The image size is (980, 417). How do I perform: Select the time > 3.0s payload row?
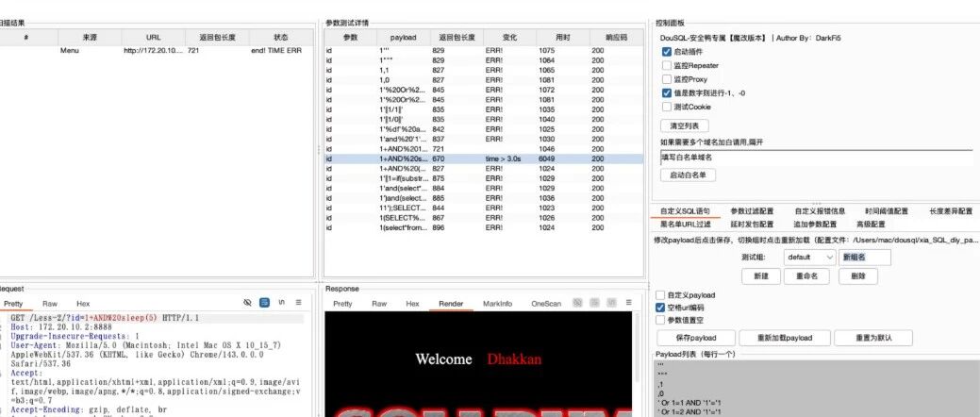[x=483, y=158]
